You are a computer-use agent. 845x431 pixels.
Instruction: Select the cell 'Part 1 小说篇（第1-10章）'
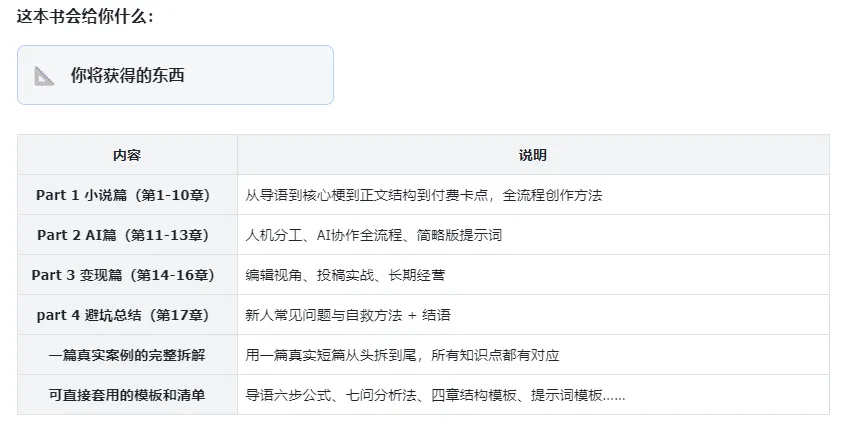pos(127,195)
